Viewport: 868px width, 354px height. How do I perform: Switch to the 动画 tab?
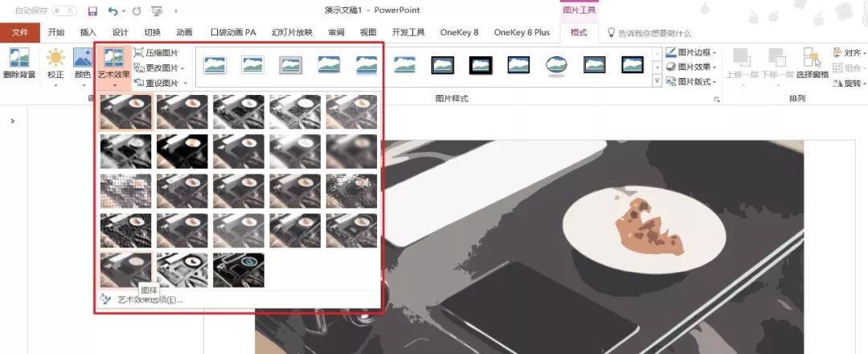pos(184,33)
